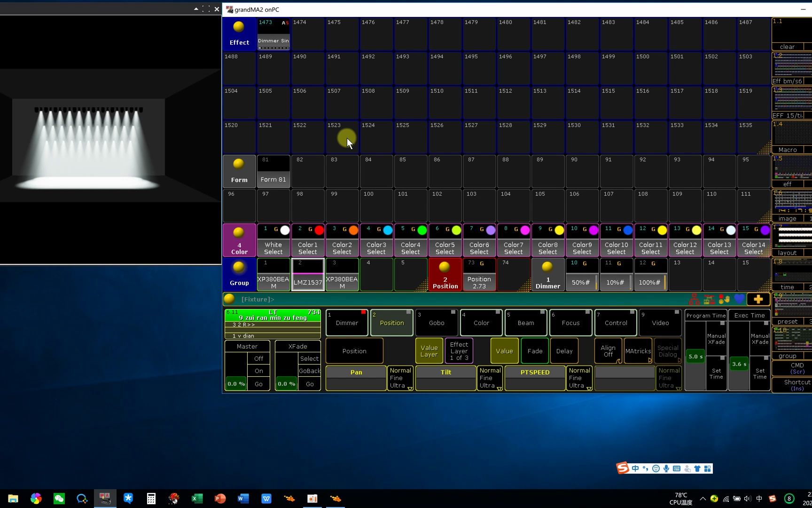Select Color1 red preset
This screenshot has height=508, width=812.
click(x=308, y=240)
